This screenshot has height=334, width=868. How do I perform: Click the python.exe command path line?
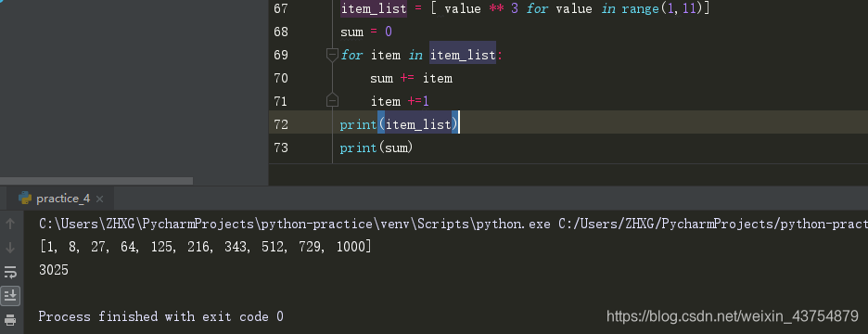point(453,224)
